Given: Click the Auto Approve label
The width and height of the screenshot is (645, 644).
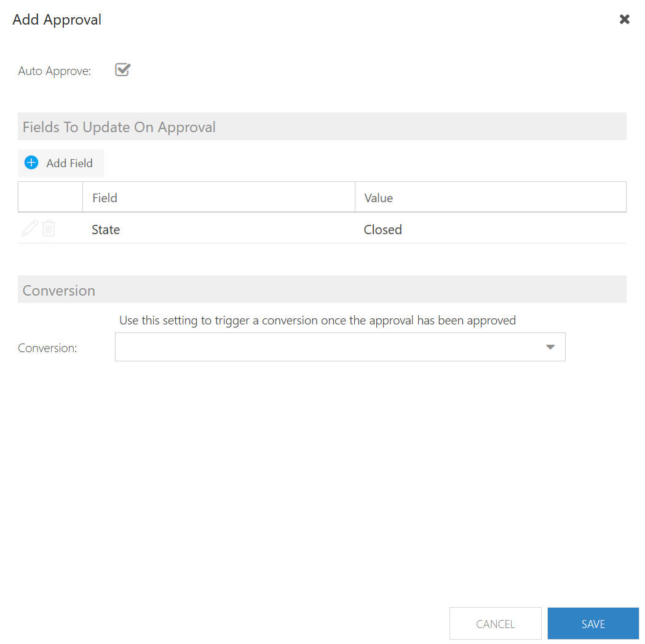Looking at the screenshot, I should click(54, 71).
